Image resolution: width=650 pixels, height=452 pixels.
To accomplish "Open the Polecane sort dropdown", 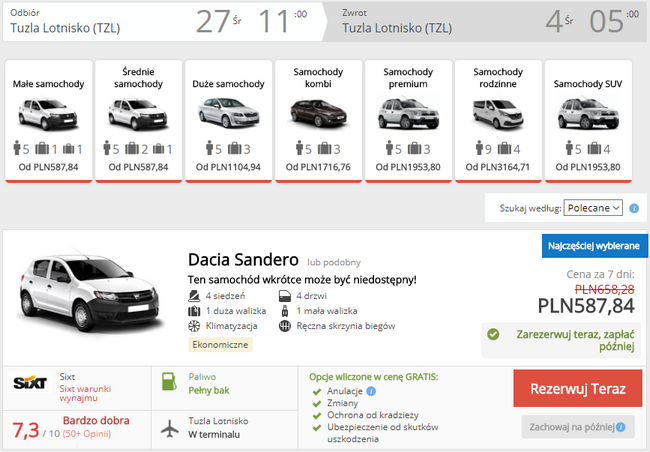I will click(593, 207).
